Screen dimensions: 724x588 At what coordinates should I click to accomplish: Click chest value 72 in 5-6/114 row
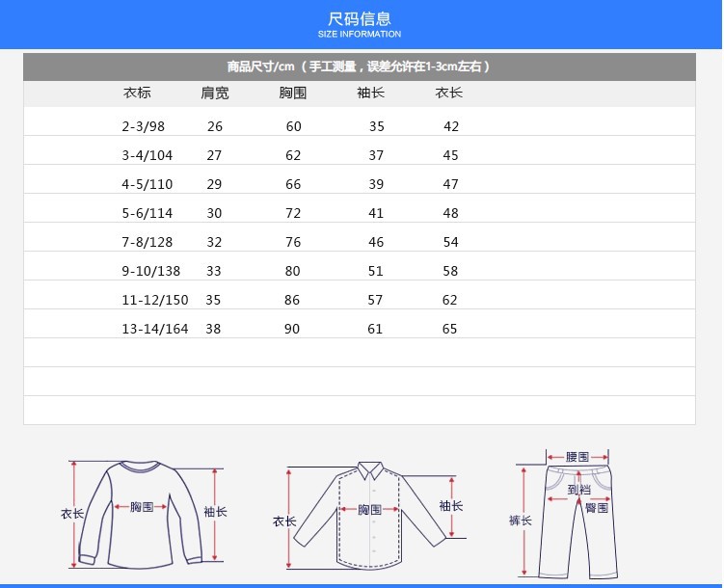tap(293, 213)
